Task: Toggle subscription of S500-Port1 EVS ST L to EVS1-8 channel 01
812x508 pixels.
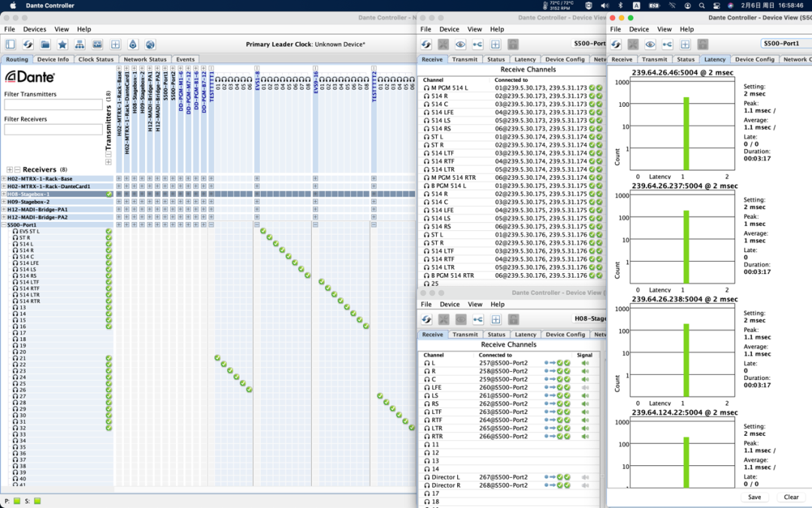Action: point(263,231)
